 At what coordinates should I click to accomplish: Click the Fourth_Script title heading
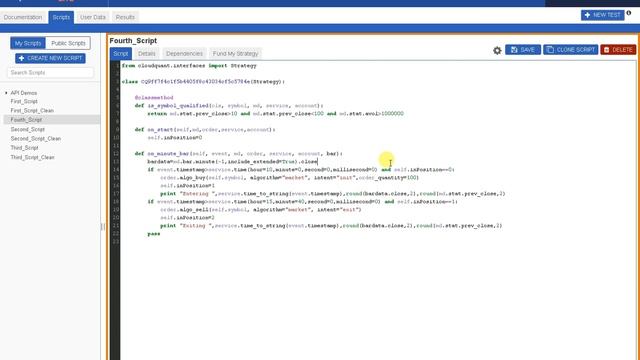pyautogui.click(x=133, y=41)
